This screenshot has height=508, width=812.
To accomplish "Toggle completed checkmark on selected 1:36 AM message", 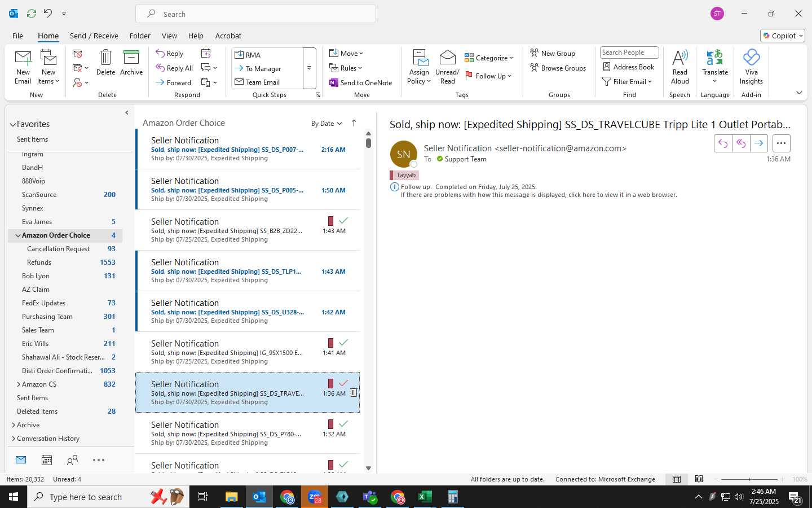I will tap(343, 383).
